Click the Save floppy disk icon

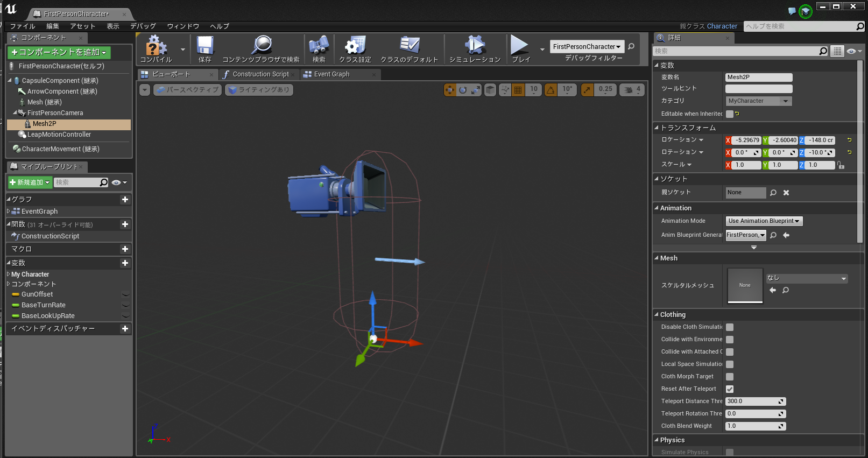204,46
